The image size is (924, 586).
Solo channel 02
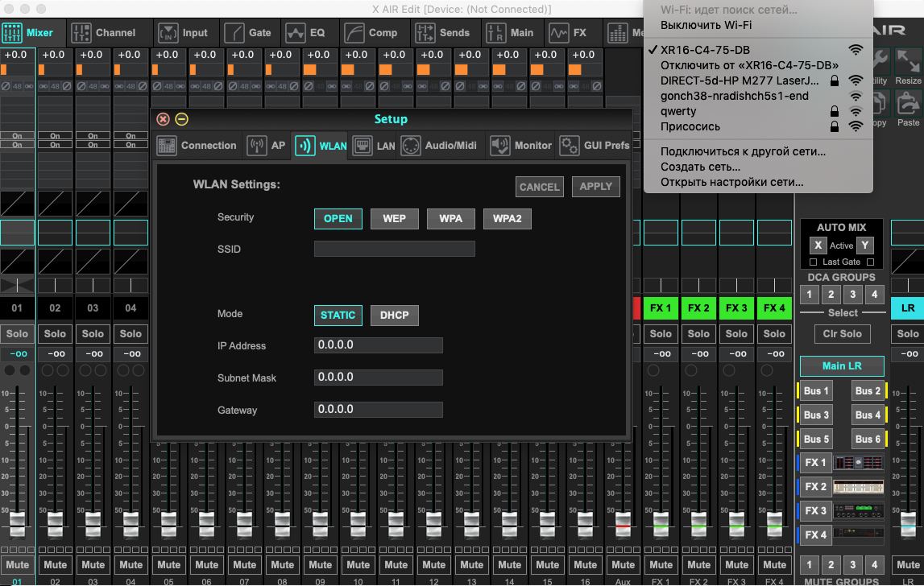point(55,334)
